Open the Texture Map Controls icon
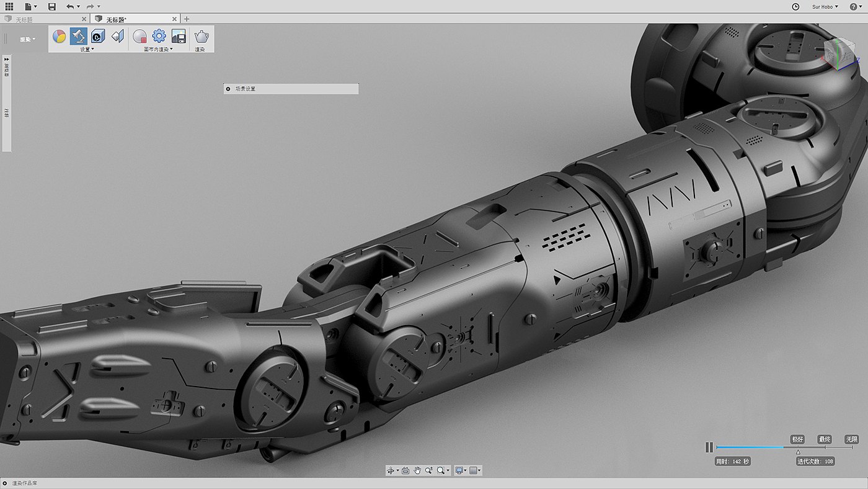Image resolution: width=868 pixels, height=489 pixels. 117,37
